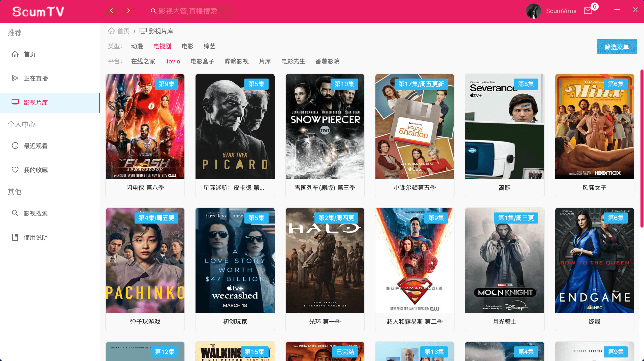Open 影视搜索 in sidebar

pos(36,213)
